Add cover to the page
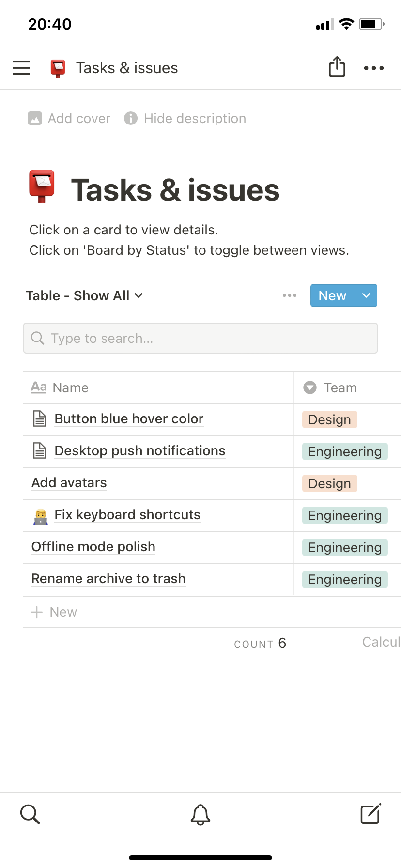The height and width of the screenshot is (868, 401). coord(70,119)
